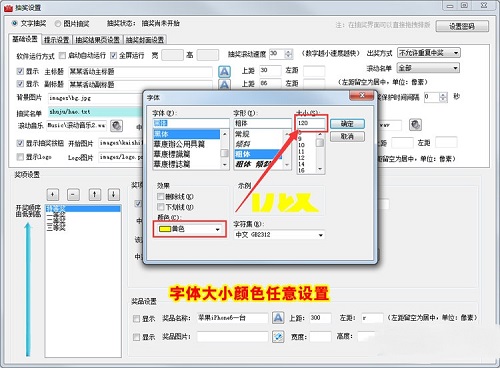Click 确定 button in font dialog

click(347, 124)
